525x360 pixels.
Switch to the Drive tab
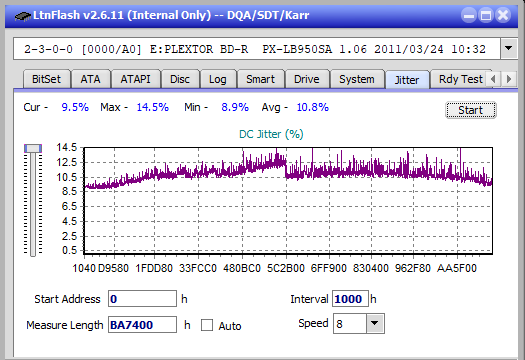tap(307, 79)
